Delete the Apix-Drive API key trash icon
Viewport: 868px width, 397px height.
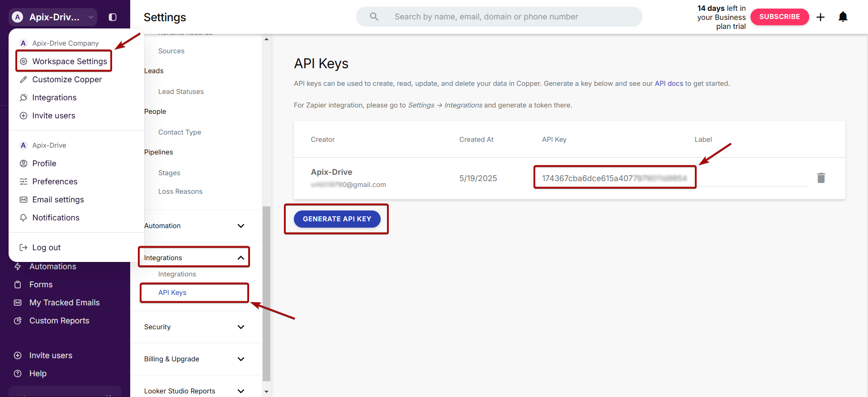pyautogui.click(x=821, y=178)
